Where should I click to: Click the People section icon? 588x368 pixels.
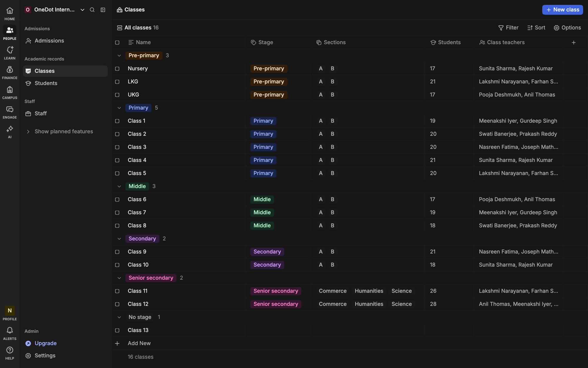tap(10, 30)
